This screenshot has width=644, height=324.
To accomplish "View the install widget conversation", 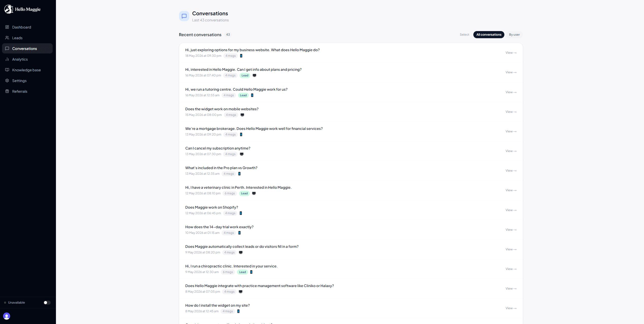I will (x=511, y=308).
